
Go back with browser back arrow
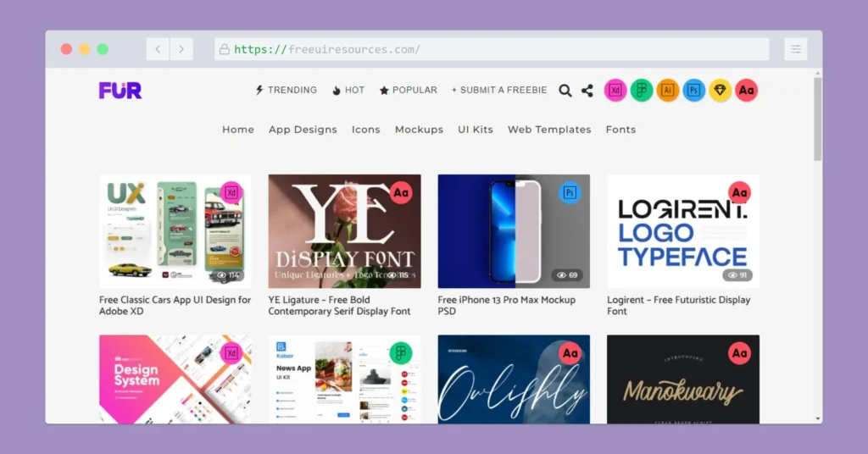[x=158, y=49]
